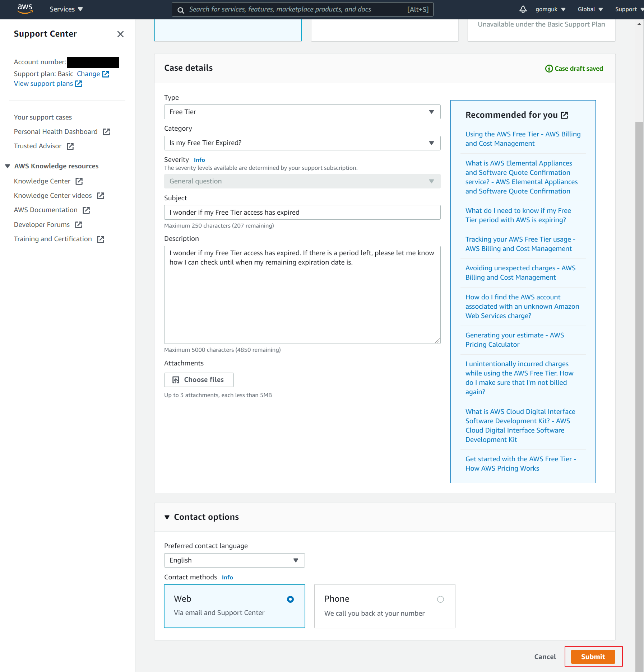Open Tracking your AWS Free Tier usage article
Viewport: 644px width, 672px height.
coord(520,244)
